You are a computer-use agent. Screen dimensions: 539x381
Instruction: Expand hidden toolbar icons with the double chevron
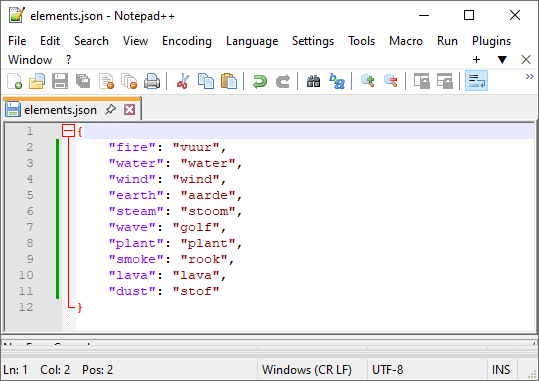click(529, 76)
